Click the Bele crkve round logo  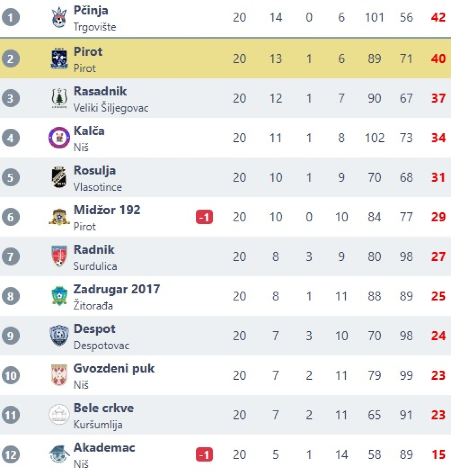[59, 415]
